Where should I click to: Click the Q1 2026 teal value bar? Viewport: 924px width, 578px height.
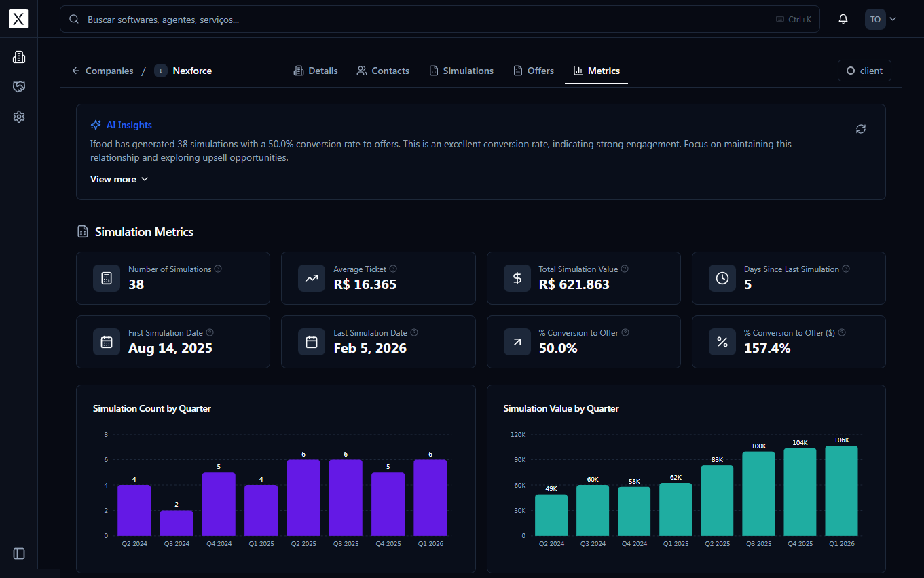point(842,491)
